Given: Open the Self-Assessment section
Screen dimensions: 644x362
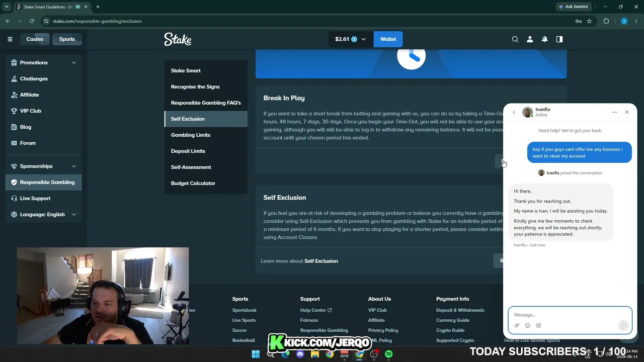Looking at the screenshot, I should (206, 167).
